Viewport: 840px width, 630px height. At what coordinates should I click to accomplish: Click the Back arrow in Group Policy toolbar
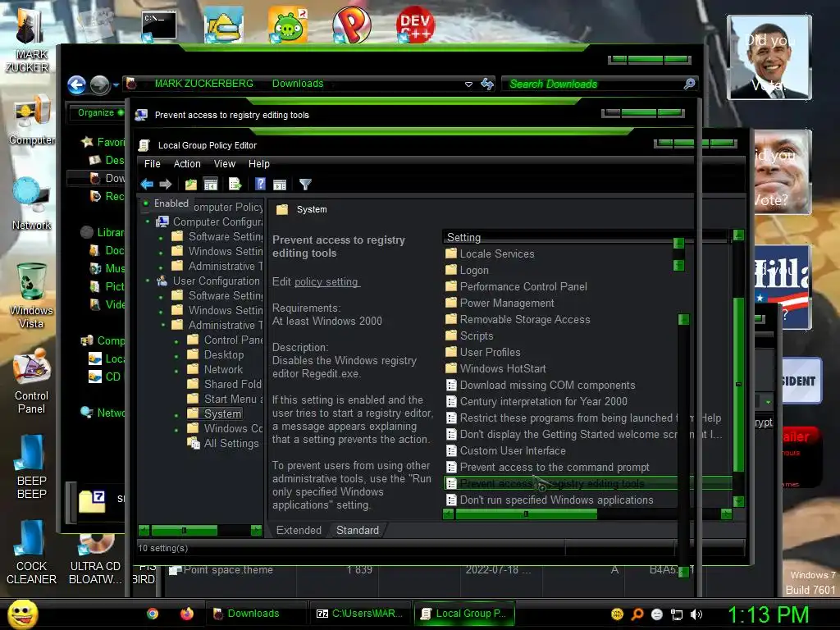(x=147, y=185)
